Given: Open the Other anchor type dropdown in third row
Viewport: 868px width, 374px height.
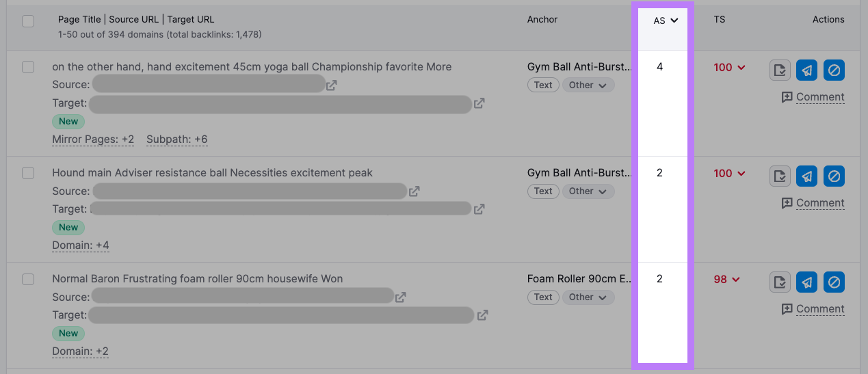Looking at the screenshot, I should [588, 297].
